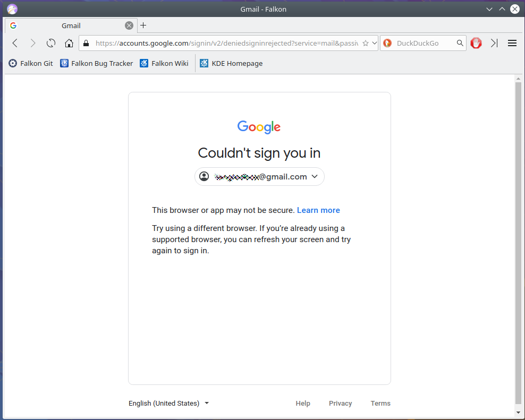
Task: Switch to the Gmail tab
Action: pyautogui.click(x=71, y=25)
